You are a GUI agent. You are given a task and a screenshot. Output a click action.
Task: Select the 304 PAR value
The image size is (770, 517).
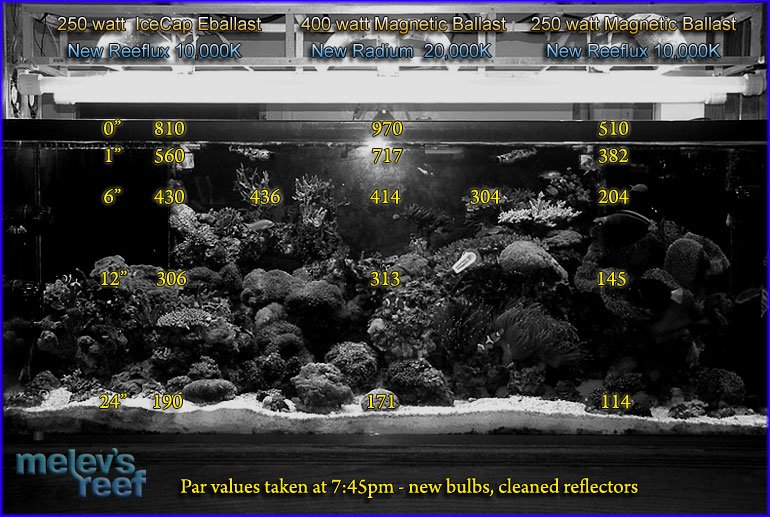pos(485,198)
